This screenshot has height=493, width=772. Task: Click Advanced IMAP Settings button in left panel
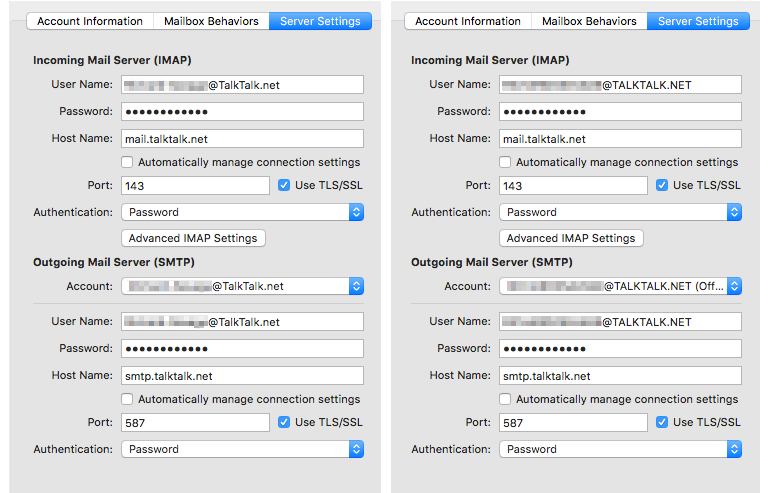pos(193,238)
